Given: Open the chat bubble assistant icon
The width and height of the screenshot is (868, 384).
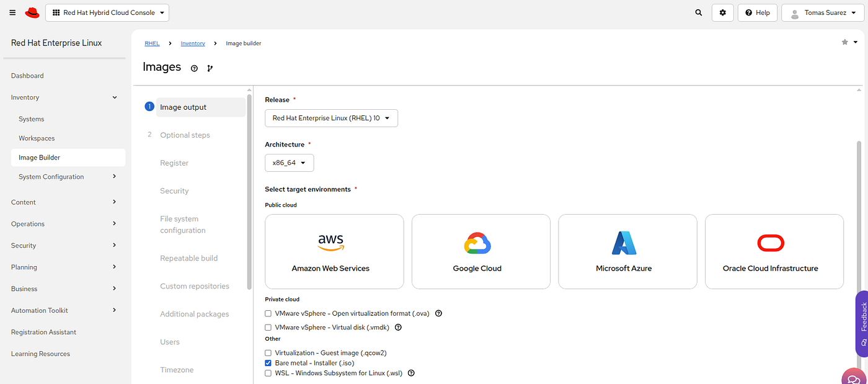Looking at the screenshot, I should 854,378.
